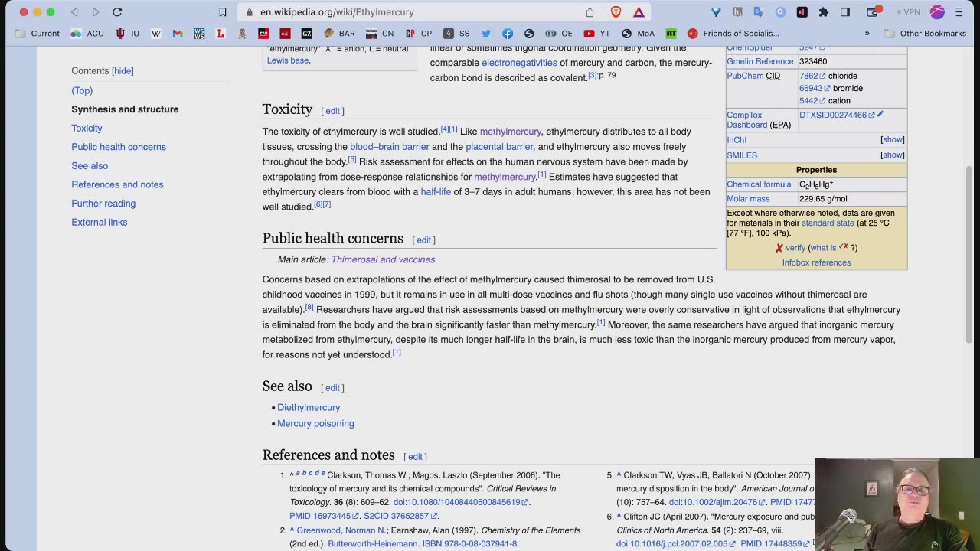Edit the Toxicity section

pos(332,111)
